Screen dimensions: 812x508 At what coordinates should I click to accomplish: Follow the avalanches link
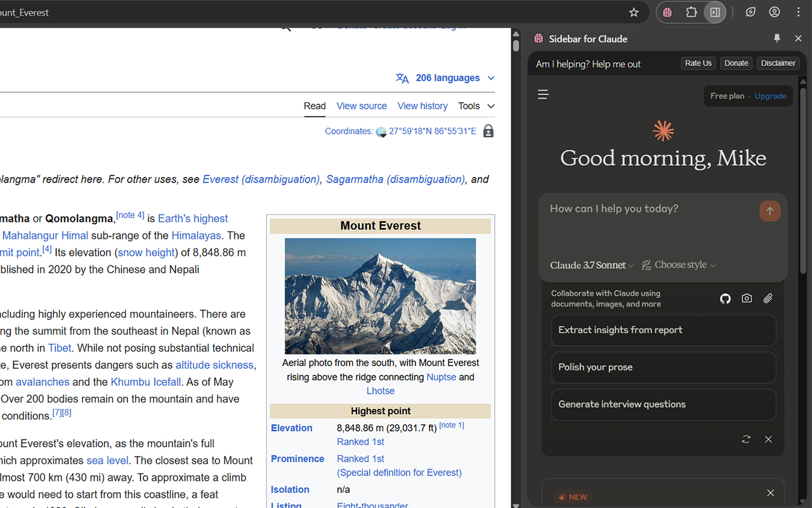click(x=43, y=382)
